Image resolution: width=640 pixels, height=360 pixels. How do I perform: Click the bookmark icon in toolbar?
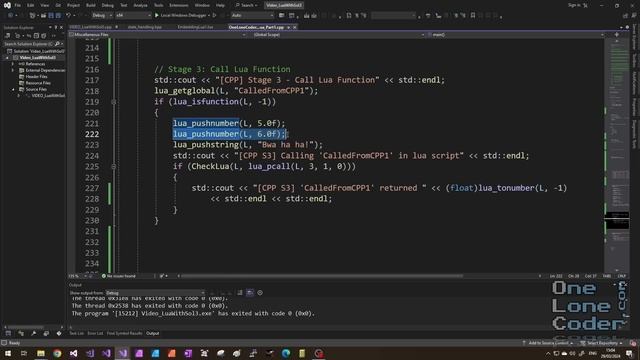click(x=473, y=16)
